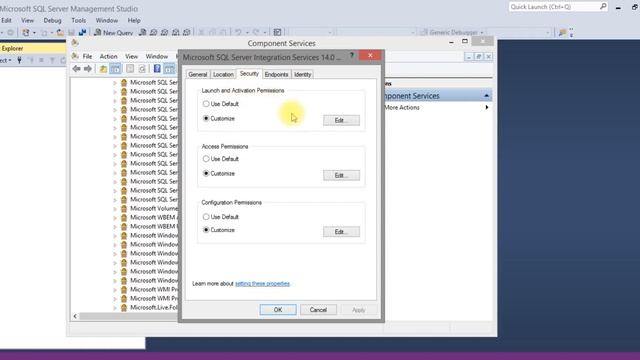Click Edit for Configuration Permissions
This screenshot has width=640, height=360.
(x=341, y=231)
